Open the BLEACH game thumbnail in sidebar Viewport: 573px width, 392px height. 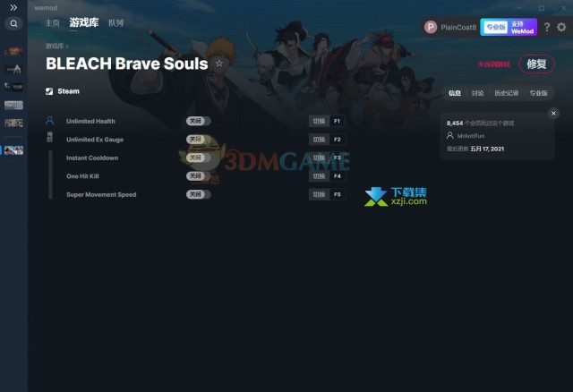[x=14, y=150]
